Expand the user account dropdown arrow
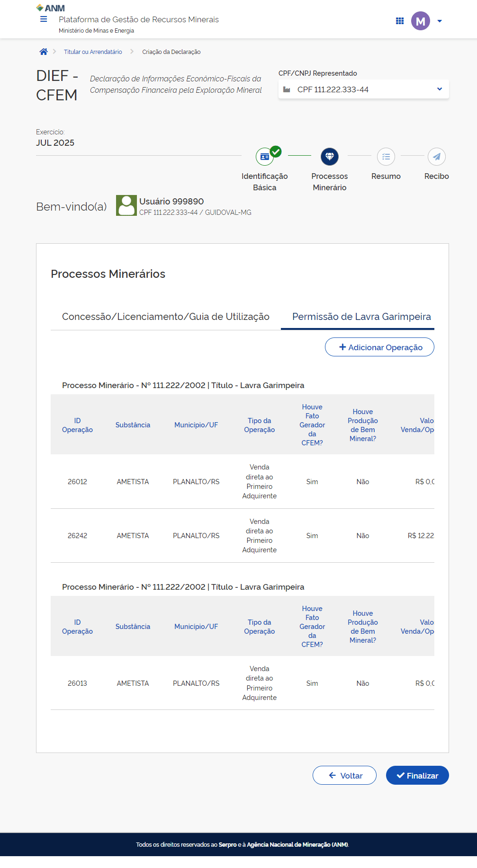 click(x=440, y=21)
